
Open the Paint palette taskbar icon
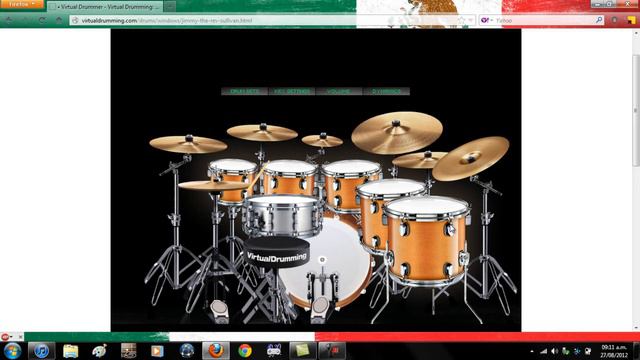click(x=99, y=351)
